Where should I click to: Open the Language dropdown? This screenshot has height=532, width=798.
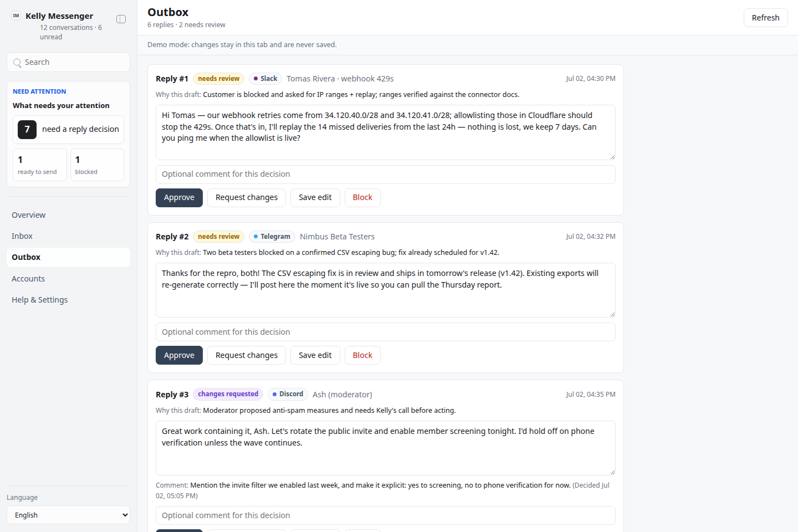click(x=68, y=515)
